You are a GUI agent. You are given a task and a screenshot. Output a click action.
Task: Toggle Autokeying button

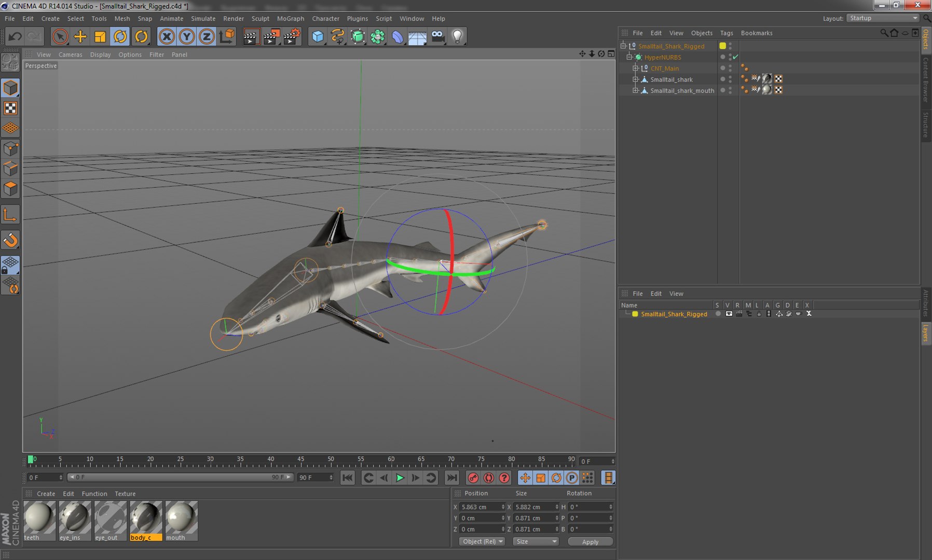(488, 478)
